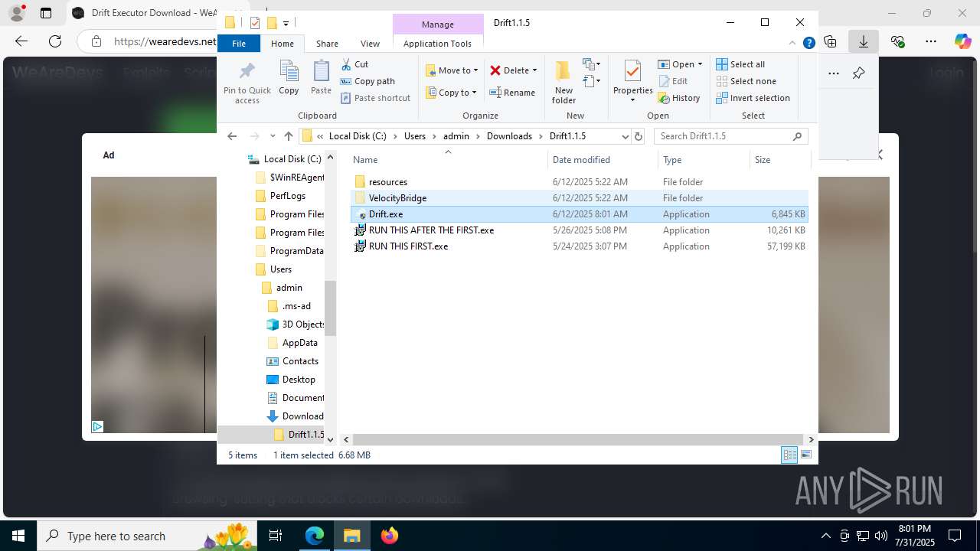The width and height of the screenshot is (980, 551).
Task: Go back in Explorer navigation
Action: [232, 136]
